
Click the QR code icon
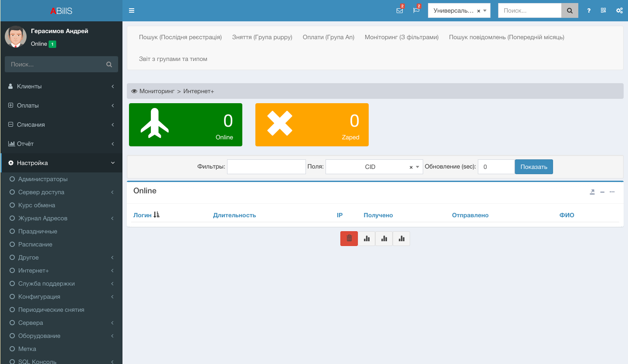pos(603,10)
